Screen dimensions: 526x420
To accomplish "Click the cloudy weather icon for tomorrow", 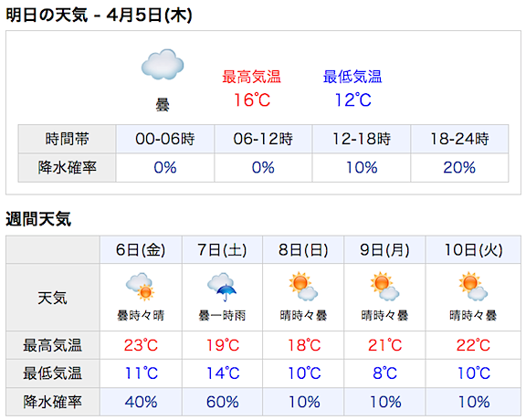I will (163, 65).
